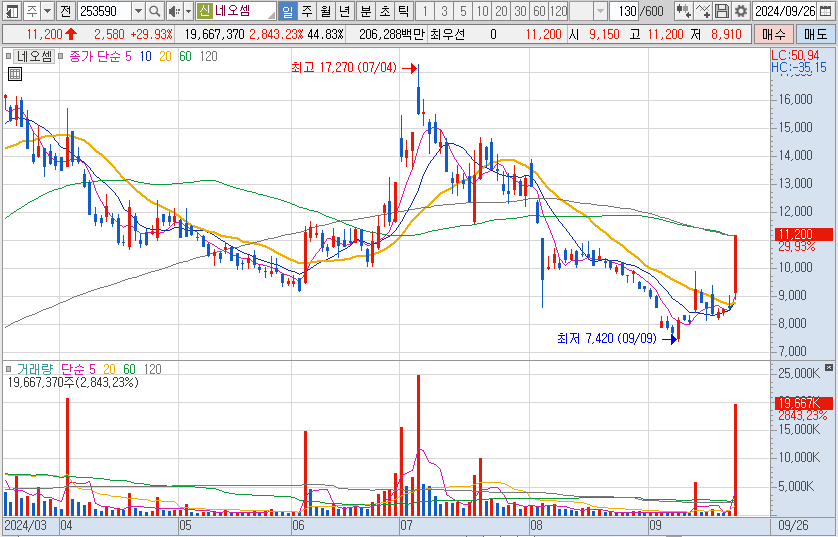Select interval button 60
The image size is (838, 537).
[539, 11]
